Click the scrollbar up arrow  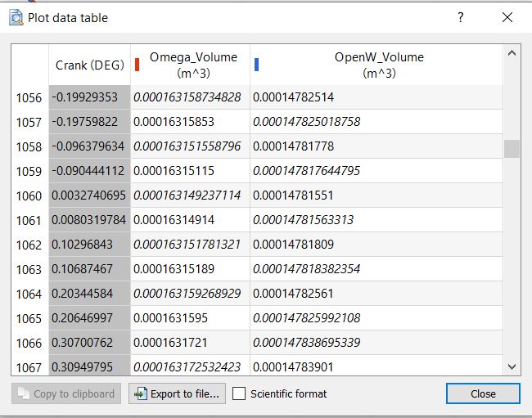tap(512, 53)
